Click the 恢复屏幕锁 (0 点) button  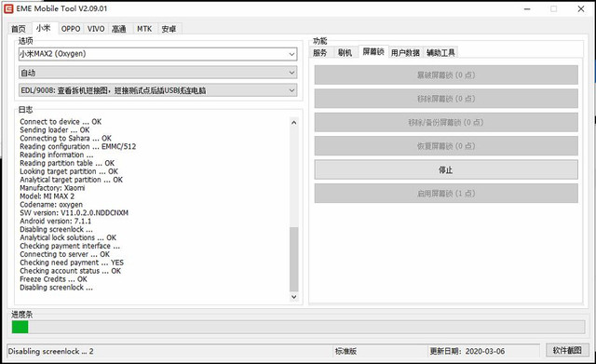tap(446, 146)
